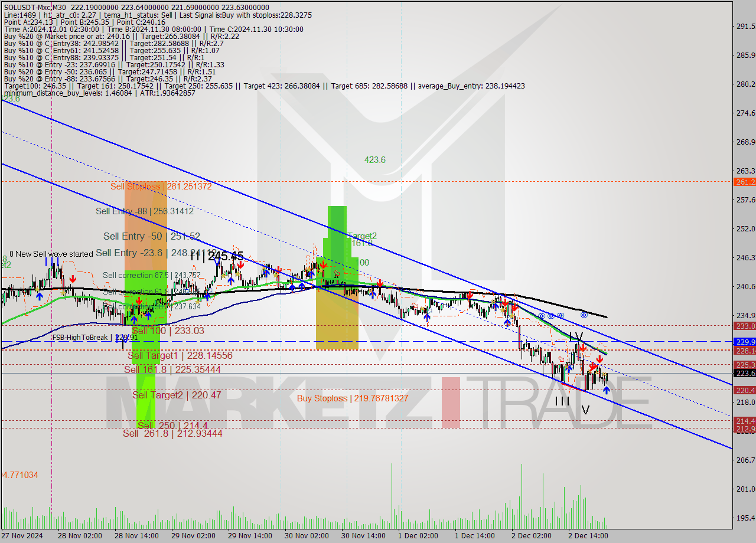
Task: Click the 'Sell 250 | 214.4' label
Action: [x=172, y=426]
